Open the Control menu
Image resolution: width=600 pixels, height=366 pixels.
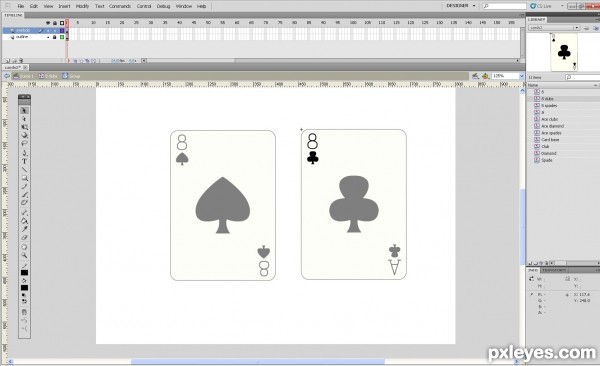pyautogui.click(x=144, y=6)
